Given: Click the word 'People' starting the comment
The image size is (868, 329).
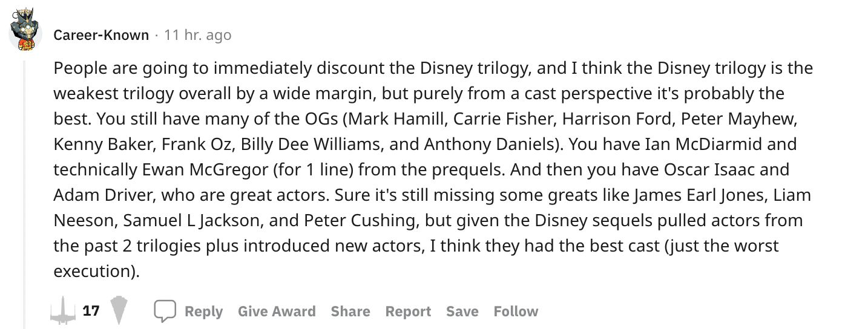Looking at the screenshot, I should click(x=77, y=68).
